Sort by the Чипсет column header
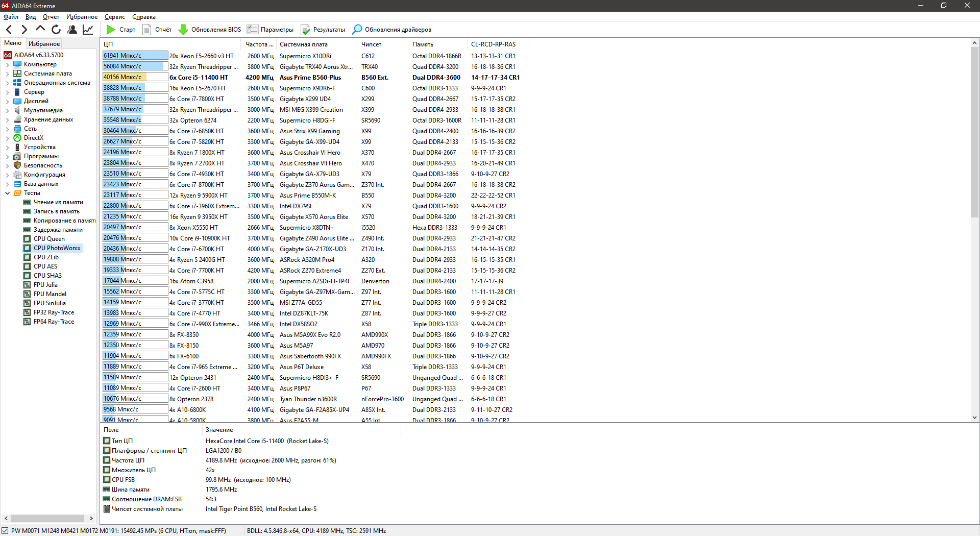This screenshot has height=536, width=980. point(384,44)
